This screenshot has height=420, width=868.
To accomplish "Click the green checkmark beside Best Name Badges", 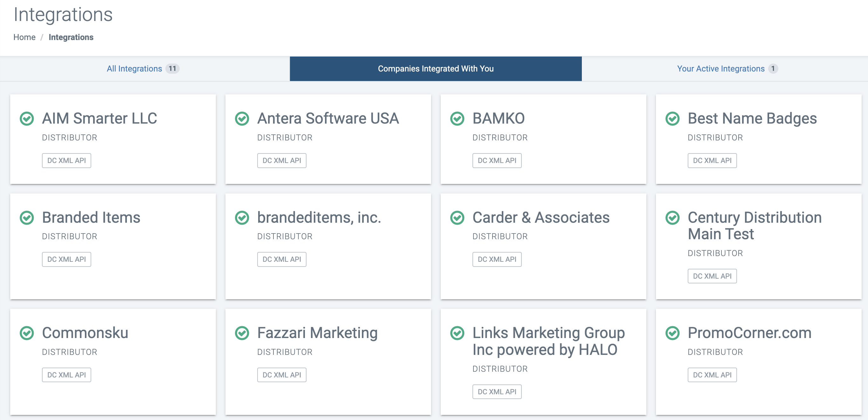I will [x=672, y=119].
